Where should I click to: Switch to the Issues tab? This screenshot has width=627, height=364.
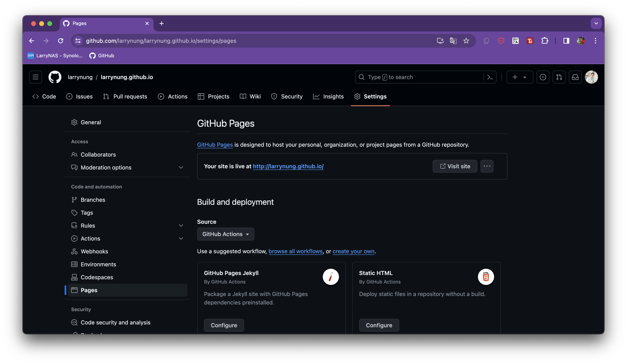click(x=79, y=96)
